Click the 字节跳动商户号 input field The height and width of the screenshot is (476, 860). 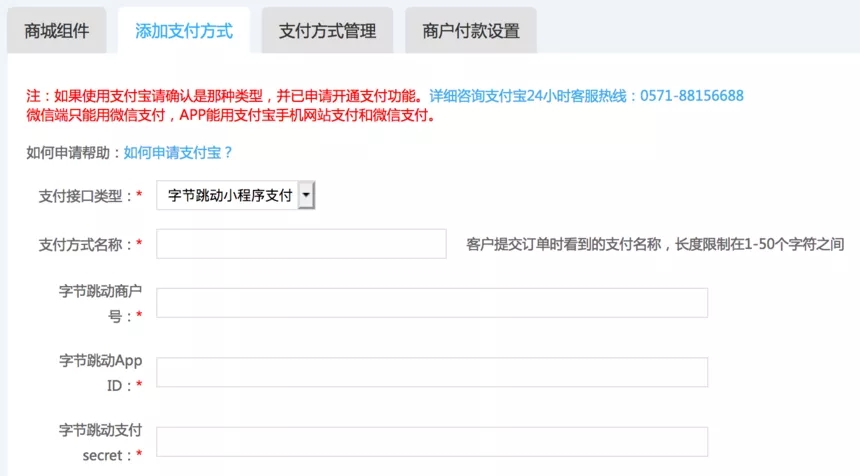432,303
